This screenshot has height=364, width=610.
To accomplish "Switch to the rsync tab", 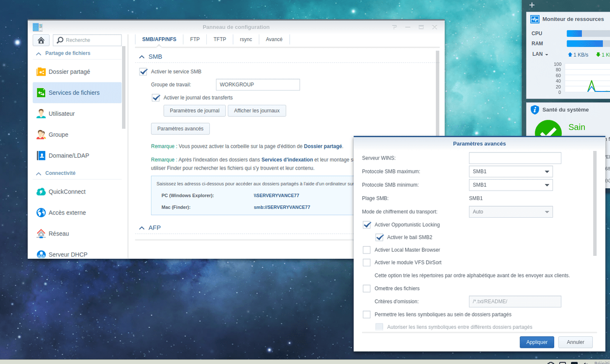I will click(x=246, y=39).
